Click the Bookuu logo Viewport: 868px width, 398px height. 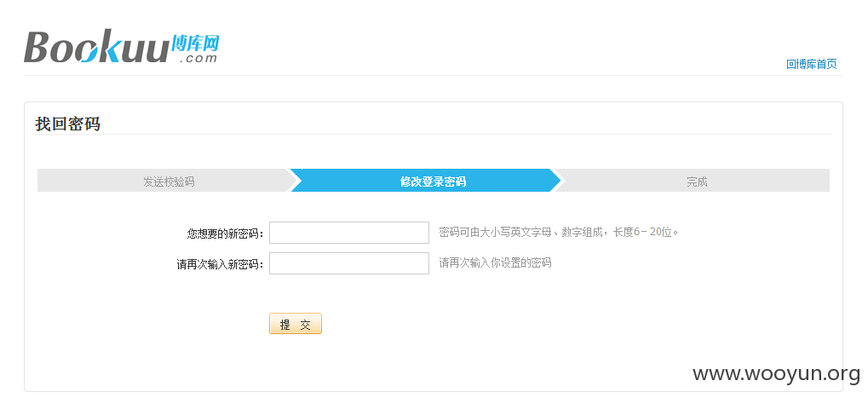tap(121, 47)
